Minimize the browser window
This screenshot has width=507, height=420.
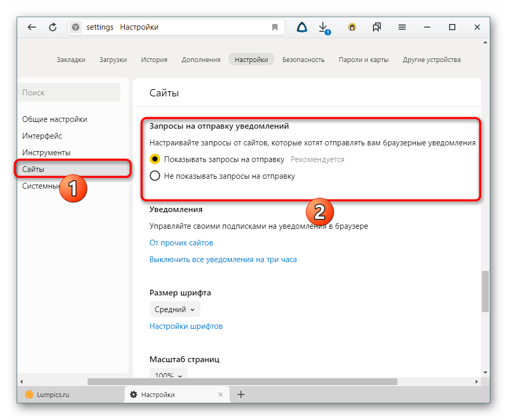(x=427, y=27)
